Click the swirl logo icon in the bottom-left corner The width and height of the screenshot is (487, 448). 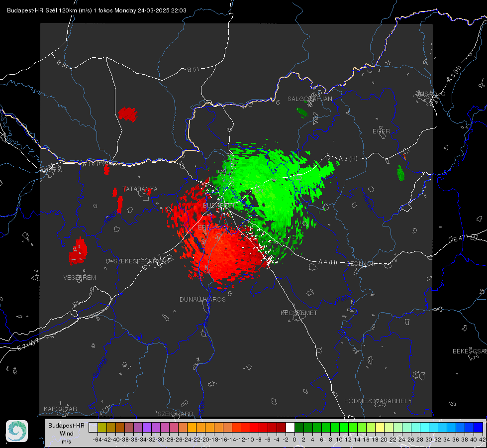coord(17,431)
